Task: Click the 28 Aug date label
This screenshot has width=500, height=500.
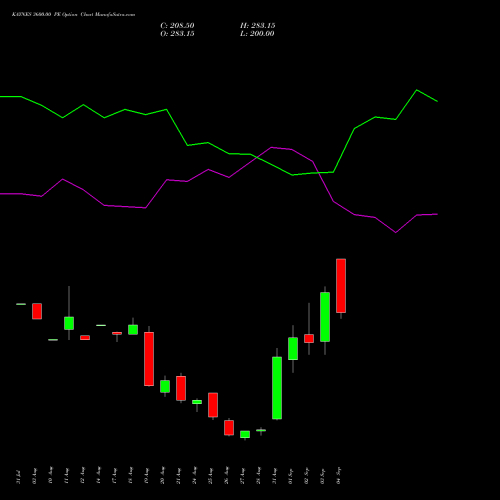Action: tap(259, 476)
